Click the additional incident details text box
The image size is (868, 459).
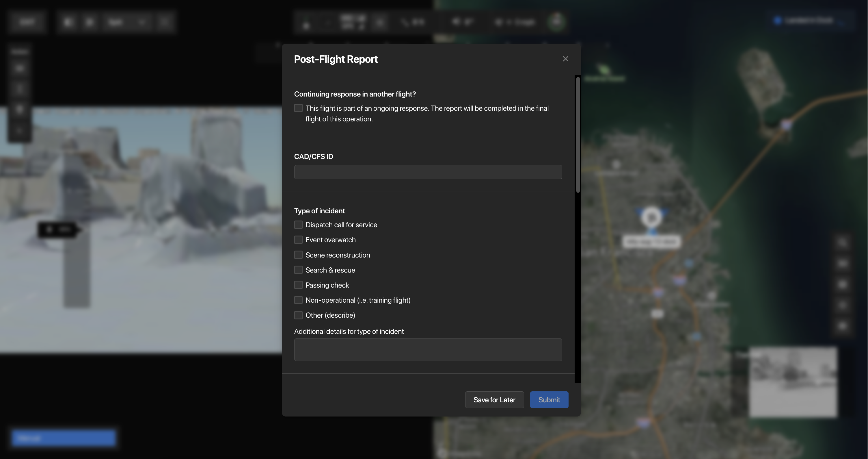coord(428,350)
